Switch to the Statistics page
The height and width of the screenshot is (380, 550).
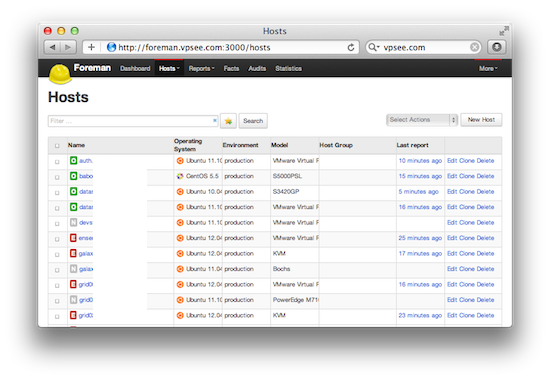tap(288, 68)
